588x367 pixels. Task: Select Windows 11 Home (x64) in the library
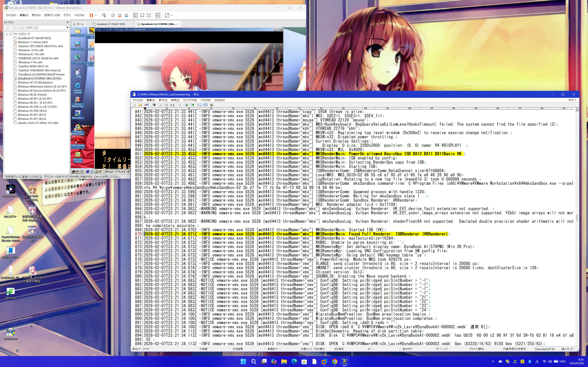pos(33,42)
